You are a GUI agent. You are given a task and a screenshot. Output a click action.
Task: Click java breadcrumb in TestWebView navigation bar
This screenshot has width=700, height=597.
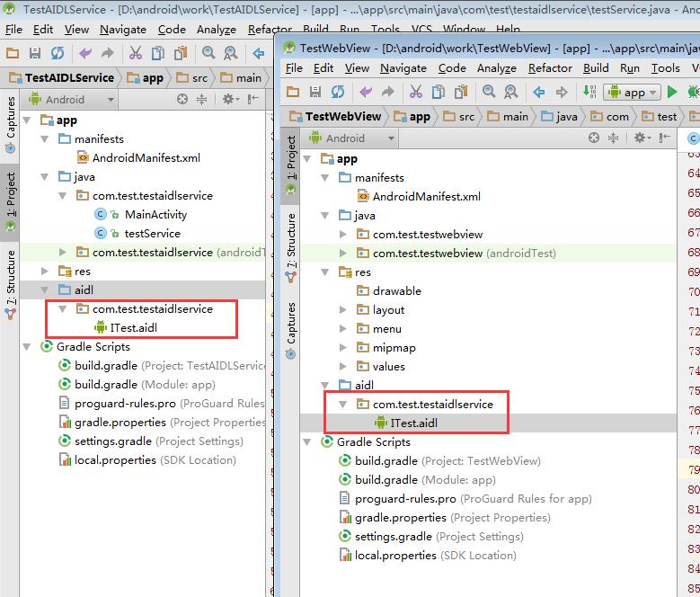560,117
